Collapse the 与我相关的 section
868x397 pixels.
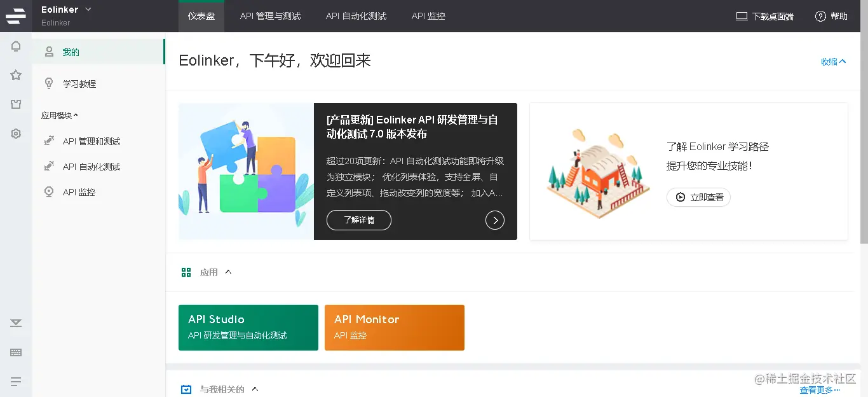pyautogui.click(x=255, y=389)
